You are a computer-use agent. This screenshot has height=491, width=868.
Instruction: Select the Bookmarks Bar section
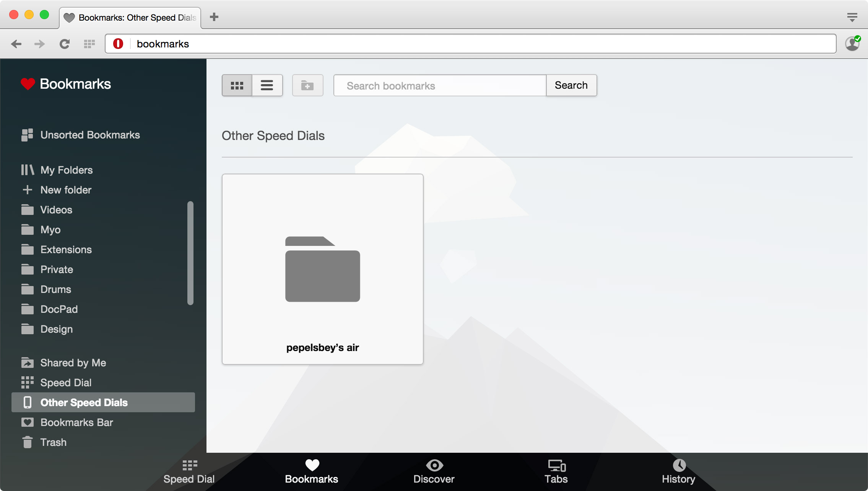[76, 423]
